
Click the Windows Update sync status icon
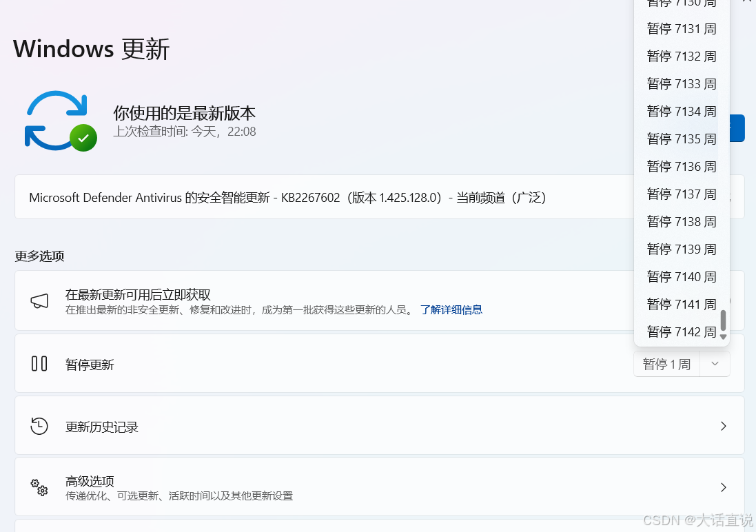coord(60,121)
